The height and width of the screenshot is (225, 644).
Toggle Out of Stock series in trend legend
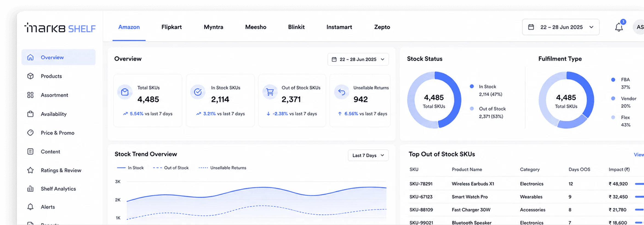171,168
